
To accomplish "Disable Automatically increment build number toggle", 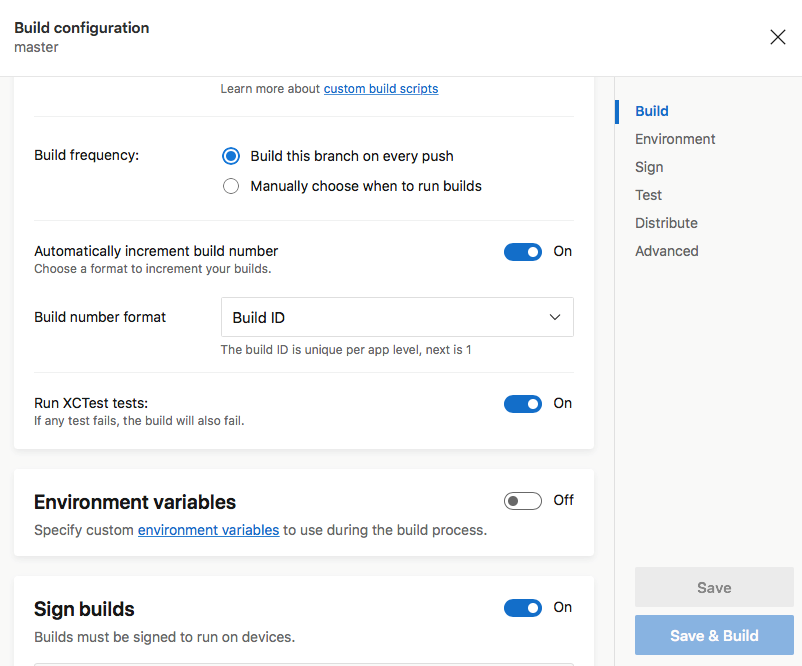I will point(523,252).
